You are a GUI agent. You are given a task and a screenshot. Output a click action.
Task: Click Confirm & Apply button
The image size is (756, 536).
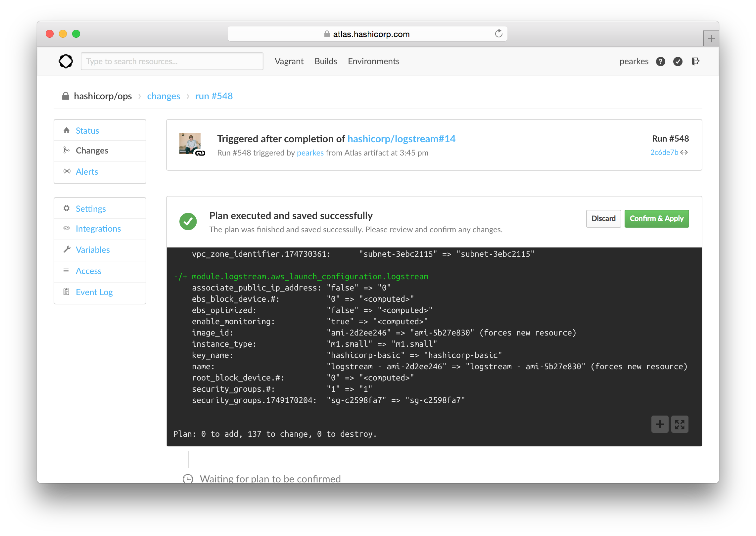click(x=657, y=219)
